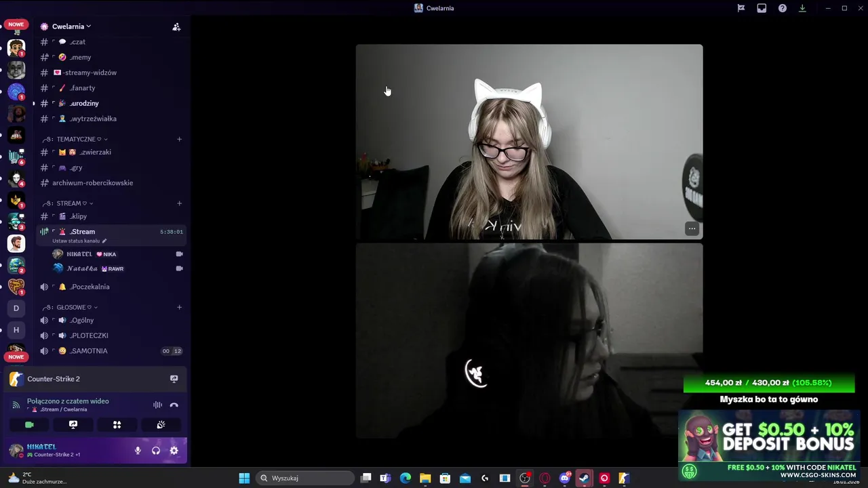The width and height of the screenshot is (868, 488).
Task: Click the flag icon in the title bar
Action: tap(741, 8)
